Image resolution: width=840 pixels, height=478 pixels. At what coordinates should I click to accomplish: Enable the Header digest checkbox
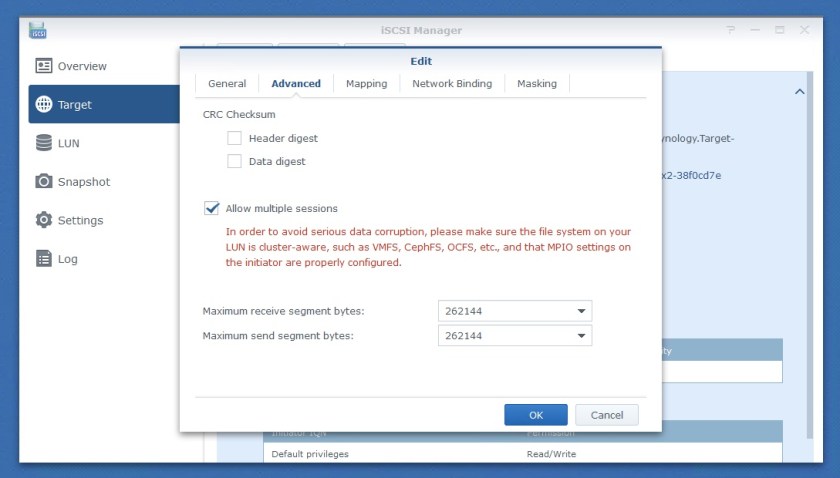point(235,138)
